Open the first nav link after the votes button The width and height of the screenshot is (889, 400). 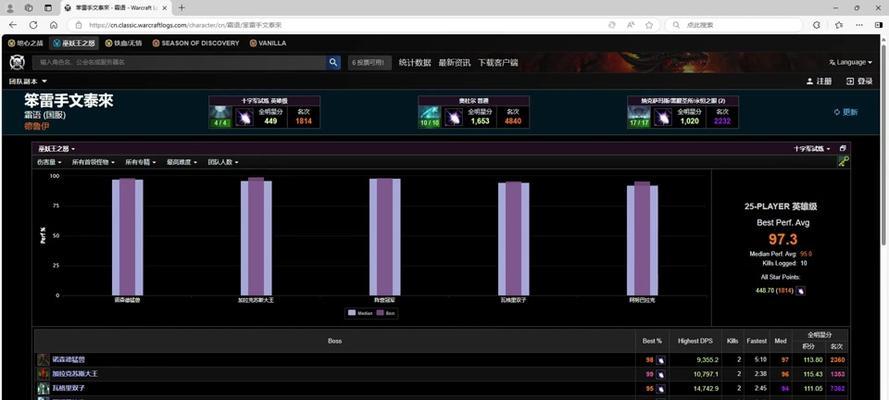tap(414, 63)
